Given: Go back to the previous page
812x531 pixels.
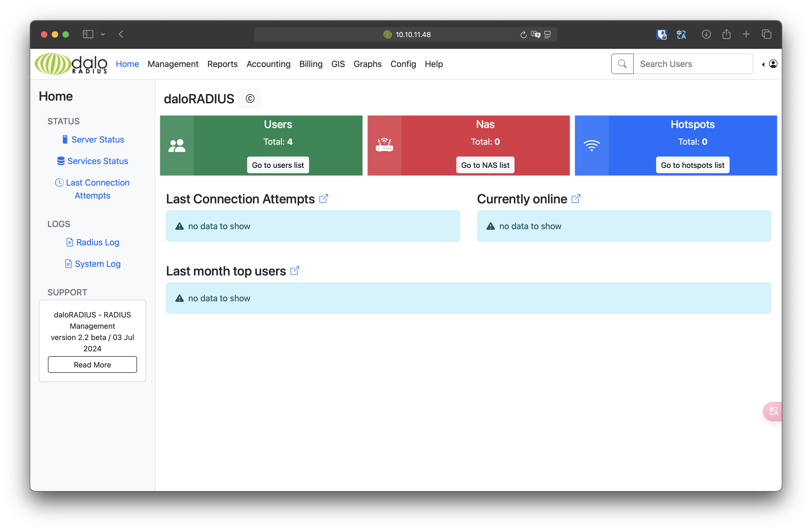Looking at the screenshot, I should [121, 34].
